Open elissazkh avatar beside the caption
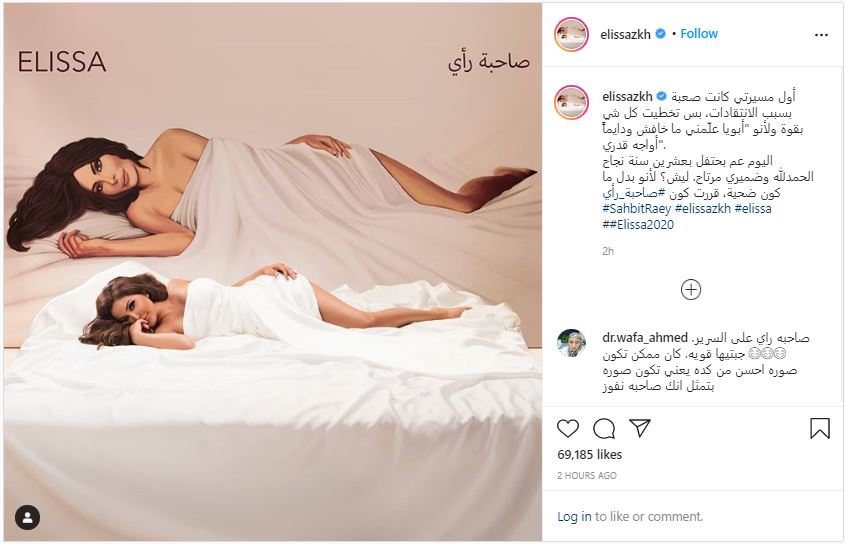 572,102
